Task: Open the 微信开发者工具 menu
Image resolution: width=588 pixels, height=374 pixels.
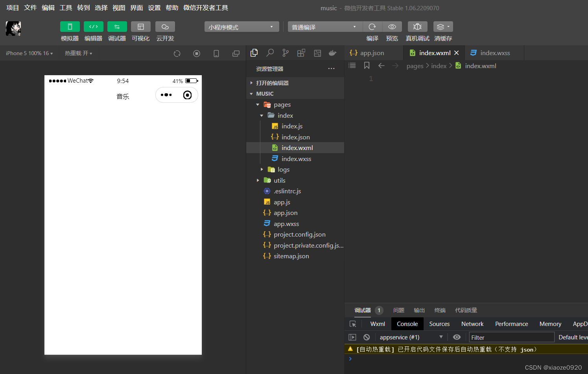Action: [x=206, y=8]
